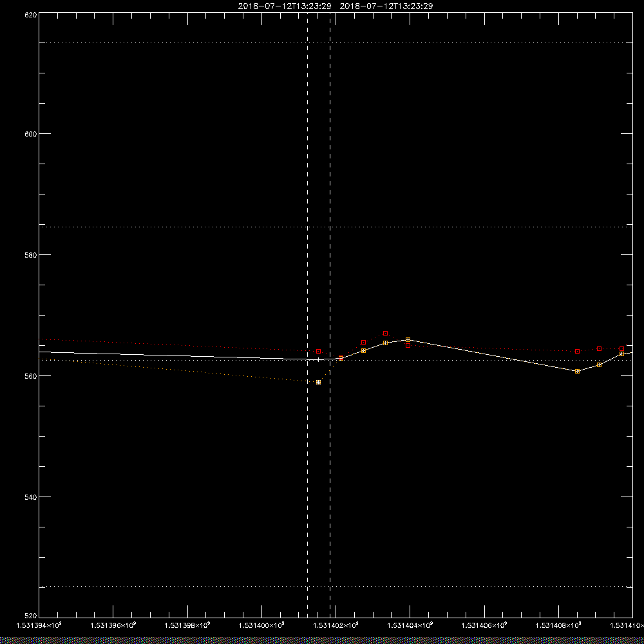Click y-axis label 580
Screen dimensions: 644x644
click(x=31, y=254)
